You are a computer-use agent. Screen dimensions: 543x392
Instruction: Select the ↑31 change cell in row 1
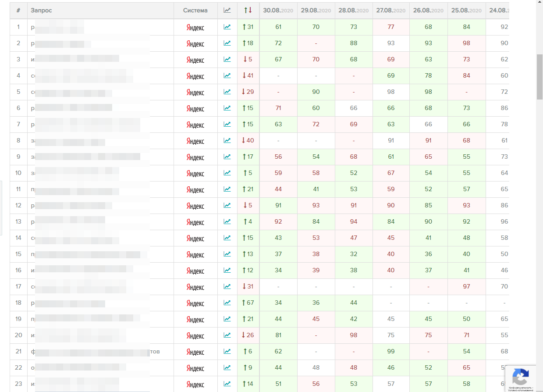point(248,27)
